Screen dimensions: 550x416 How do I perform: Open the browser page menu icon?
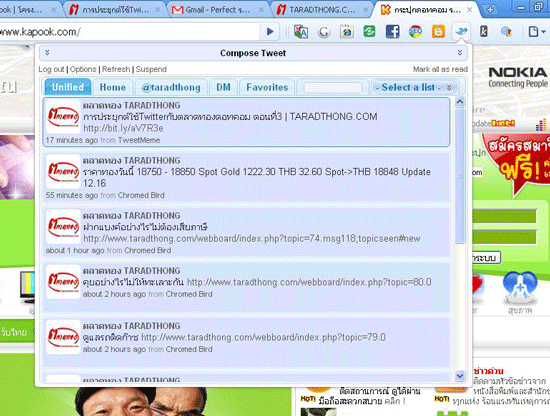[537, 32]
